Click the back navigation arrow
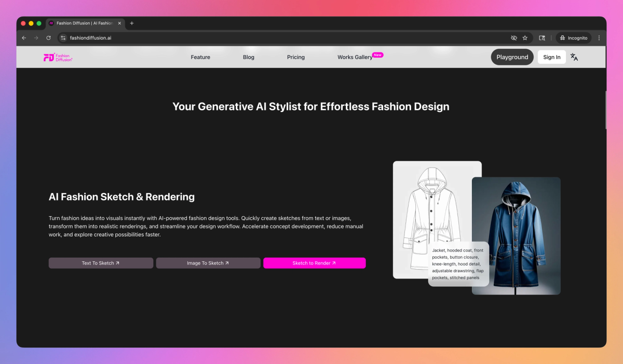 [24, 37]
